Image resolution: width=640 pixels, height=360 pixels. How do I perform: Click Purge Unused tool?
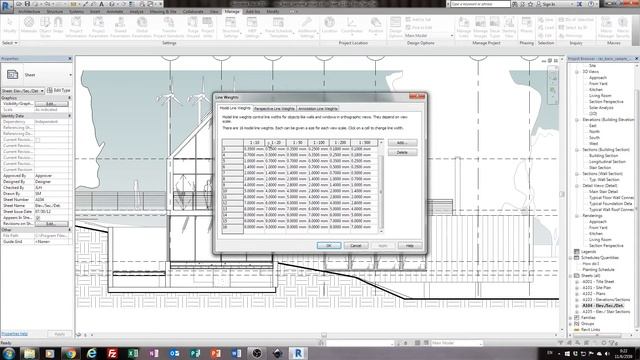(x=193, y=27)
